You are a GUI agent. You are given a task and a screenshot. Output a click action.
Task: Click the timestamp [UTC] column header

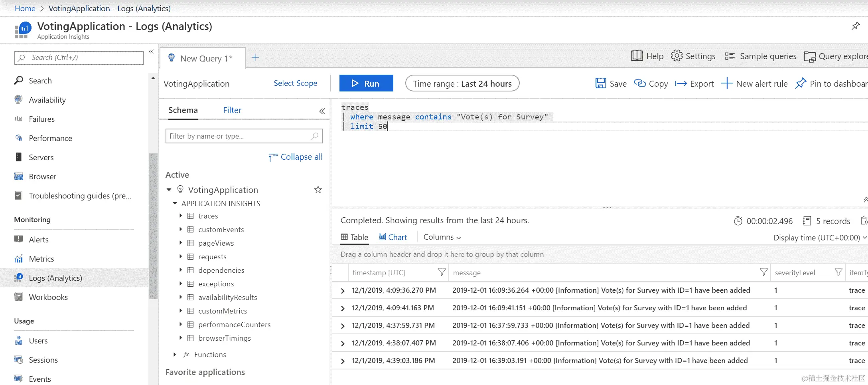point(379,273)
